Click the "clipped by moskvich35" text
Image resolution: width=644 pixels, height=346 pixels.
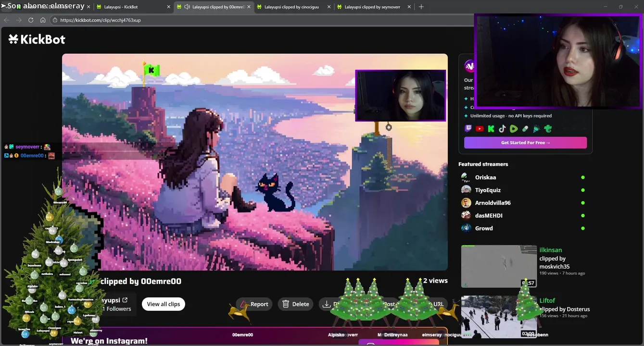[x=555, y=262]
